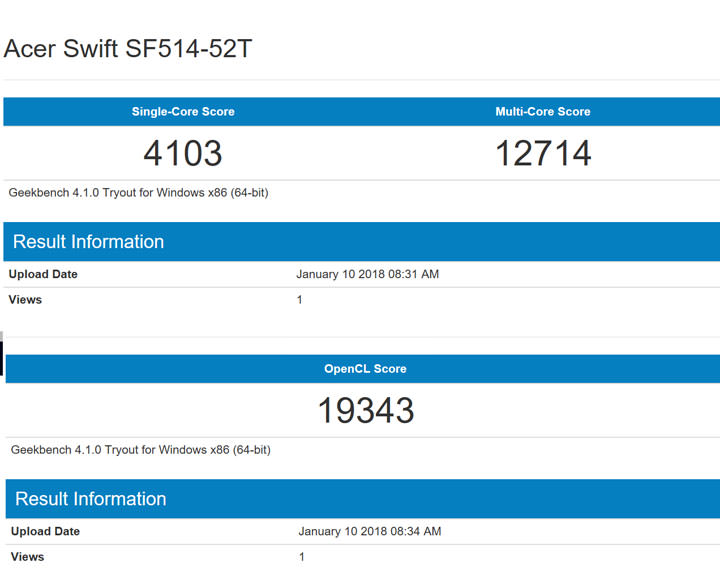
Task: Click the first Result Information header
Action: coord(88,242)
